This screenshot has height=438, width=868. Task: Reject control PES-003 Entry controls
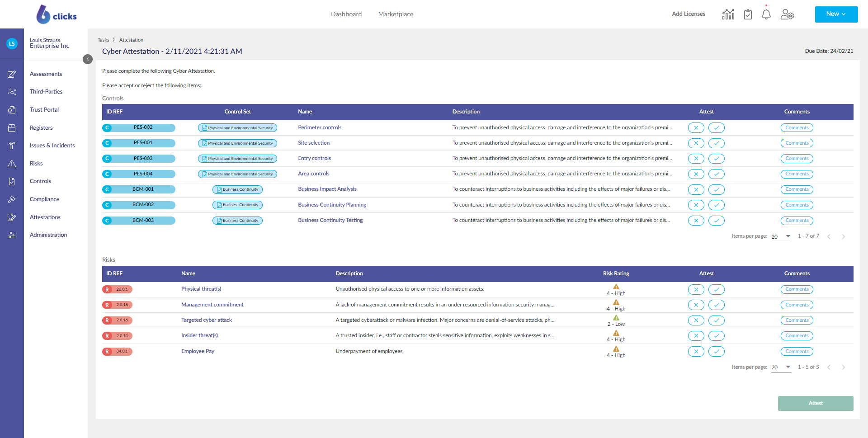pyautogui.click(x=696, y=159)
